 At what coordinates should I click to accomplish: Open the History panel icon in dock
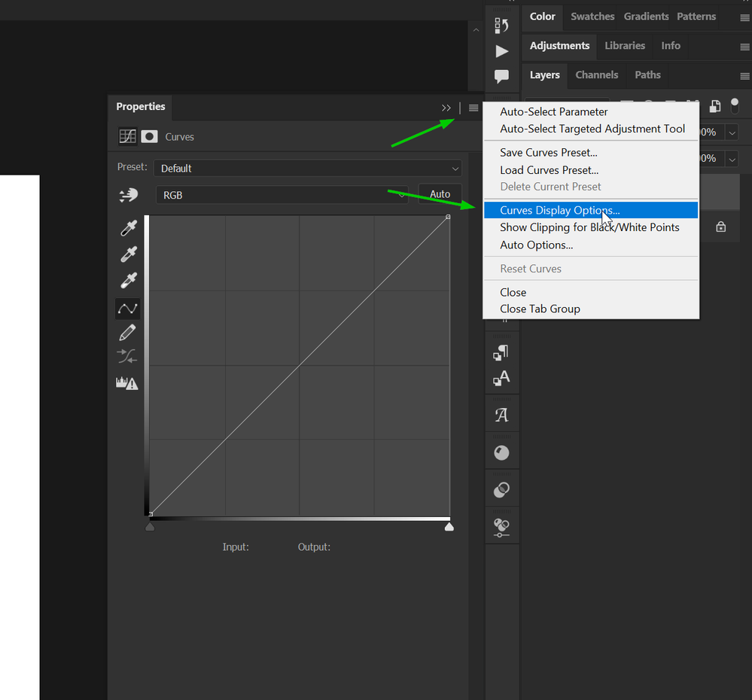pos(501,25)
